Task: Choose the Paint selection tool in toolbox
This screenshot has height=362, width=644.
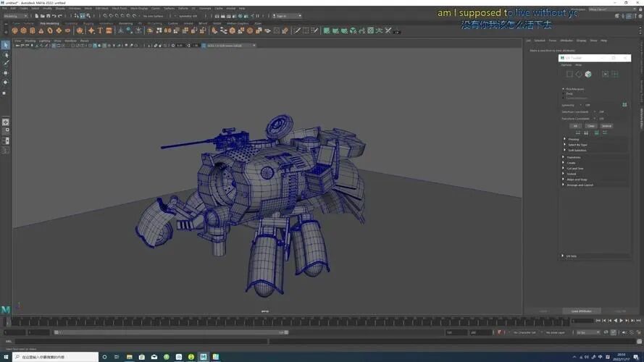Action: (x=5, y=63)
